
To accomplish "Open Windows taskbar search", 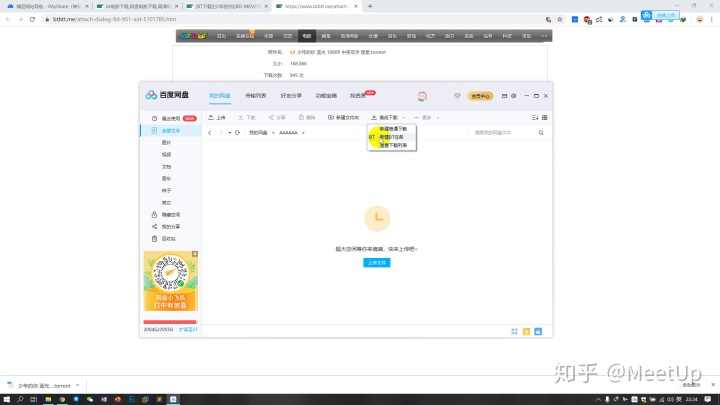I will (x=20, y=399).
